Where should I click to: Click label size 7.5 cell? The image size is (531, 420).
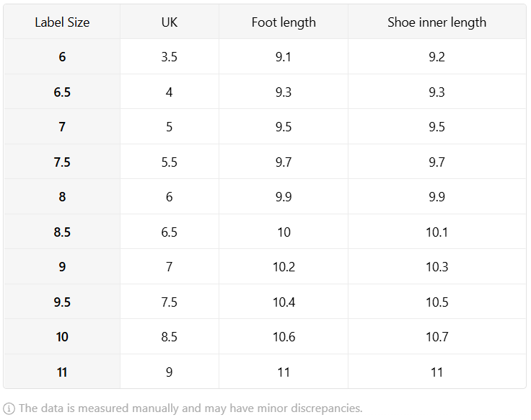[62, 162]
